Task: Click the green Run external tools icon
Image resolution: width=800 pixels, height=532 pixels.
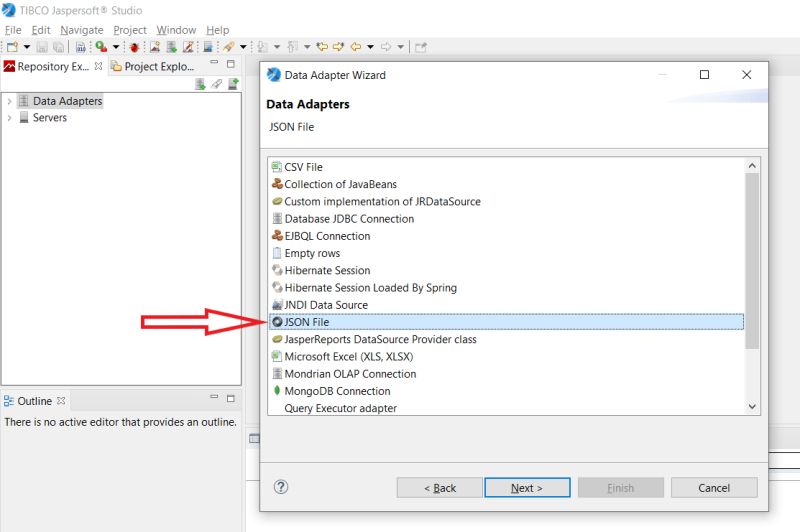Action: click(101, 47)
